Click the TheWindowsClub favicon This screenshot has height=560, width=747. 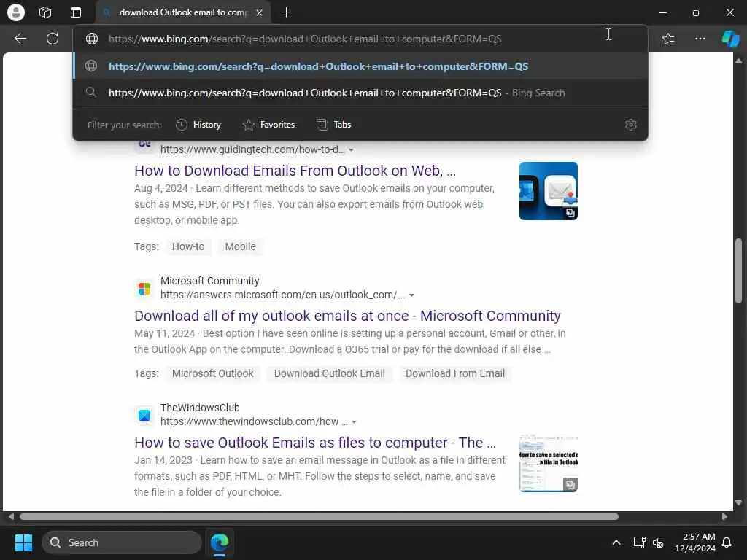144,415
